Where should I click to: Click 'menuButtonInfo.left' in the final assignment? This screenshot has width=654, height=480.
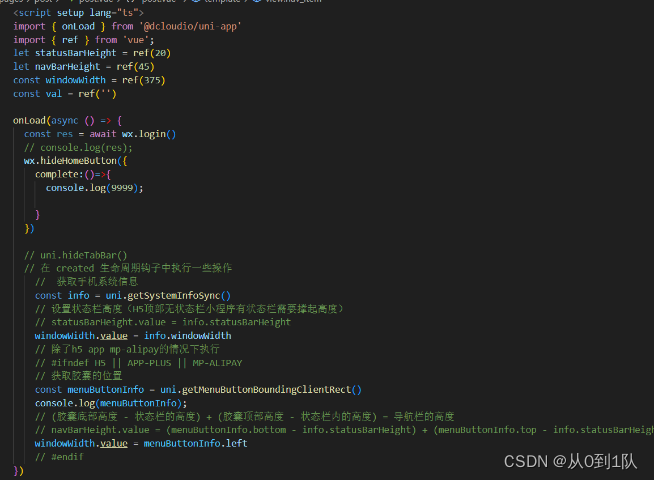coord(196,443)
